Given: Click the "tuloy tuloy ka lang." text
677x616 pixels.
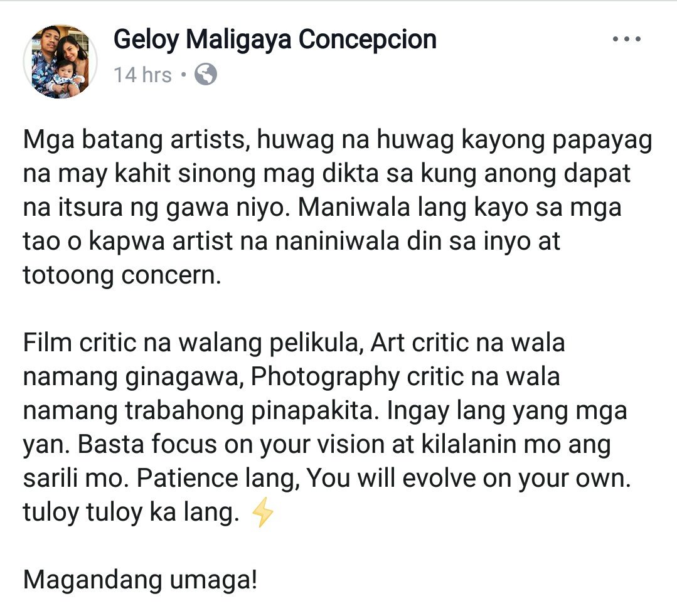Looking at the screenshot, I should 131,512.
